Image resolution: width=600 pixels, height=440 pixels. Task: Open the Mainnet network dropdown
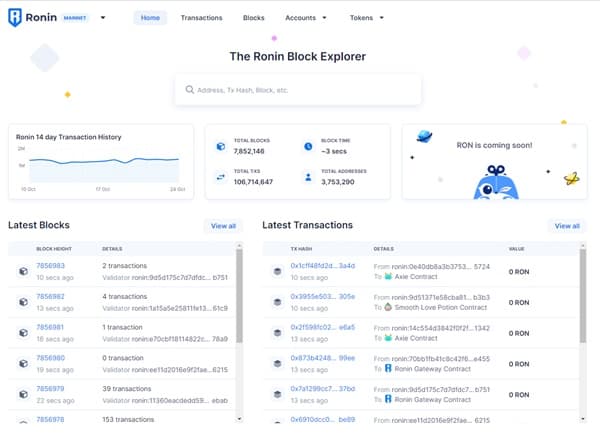103,18
